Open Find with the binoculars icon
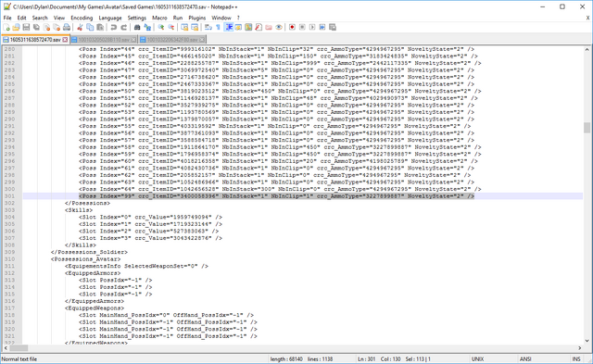Screen dimensions: 593x364 pyautogui.click(x=137, y=27)
